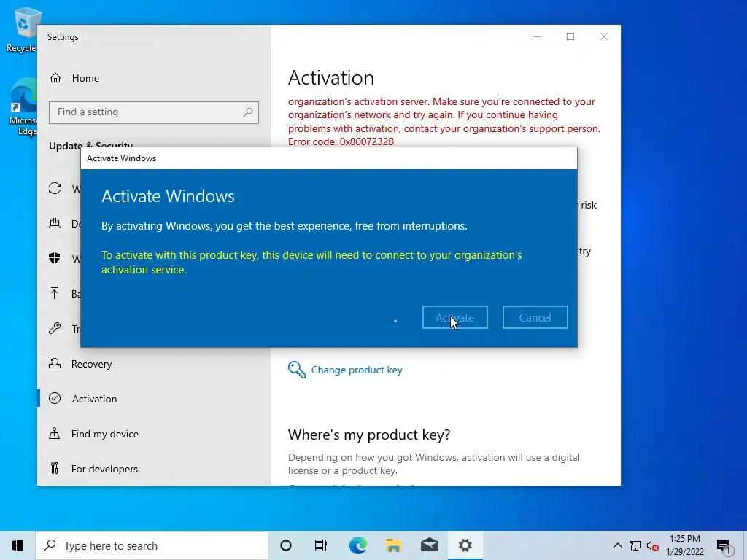Focus the Find a setting search box
This screenshot has height=560, width=747.
pos(153,112)
